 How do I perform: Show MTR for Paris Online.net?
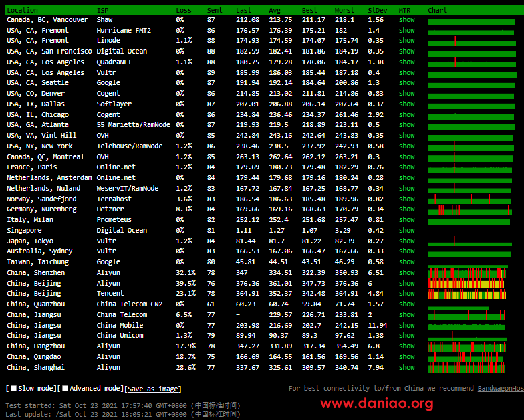406,167
